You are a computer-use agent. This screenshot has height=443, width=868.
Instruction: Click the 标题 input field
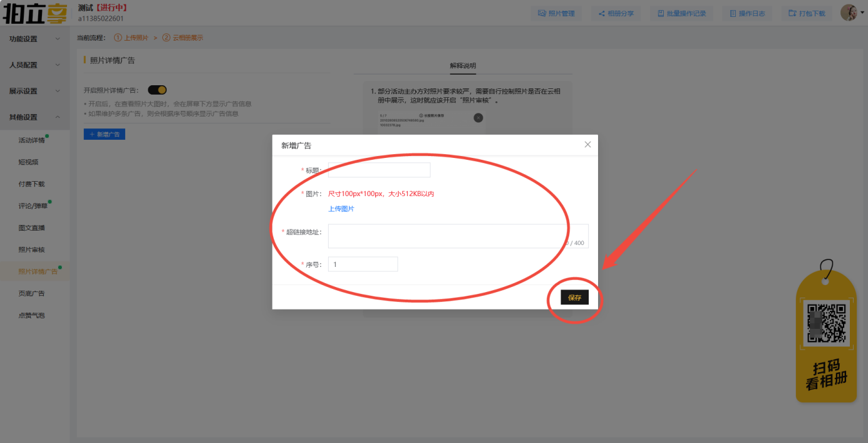tap(379, 170)
